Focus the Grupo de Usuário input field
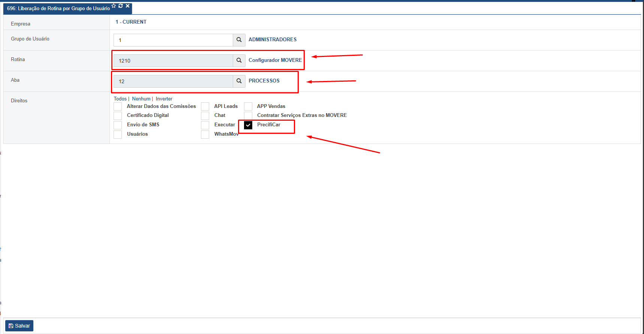The width and height of the screenshot is (644, 334). pyautogui.click(x=173, y=40)
